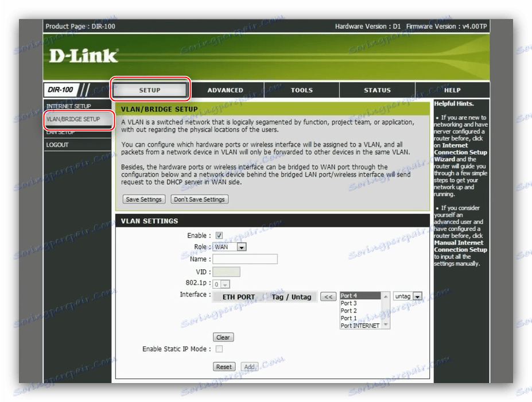Image resolution: width=532 pixels, height=402 pixels.
Task: Click the VLAN SETTINGS section header
Action: tap(149, 221)
